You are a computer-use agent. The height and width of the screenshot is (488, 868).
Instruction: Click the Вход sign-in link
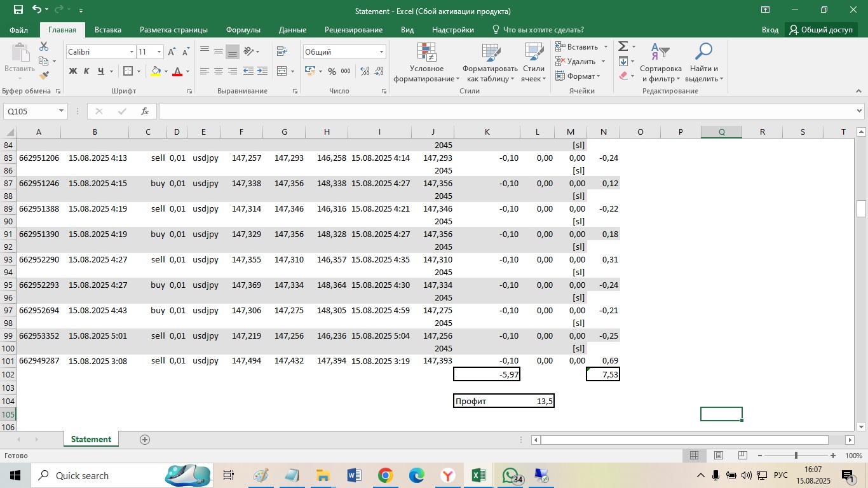coord(770,30)
